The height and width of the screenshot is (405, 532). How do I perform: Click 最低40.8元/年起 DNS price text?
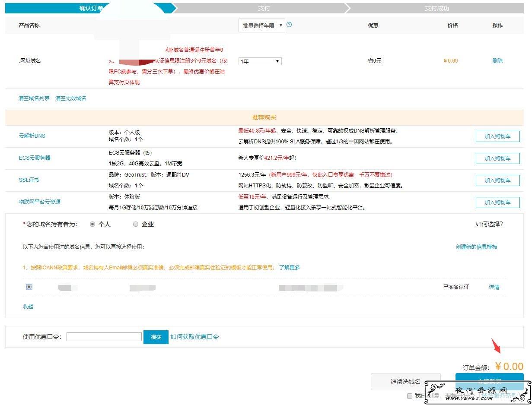257,131
